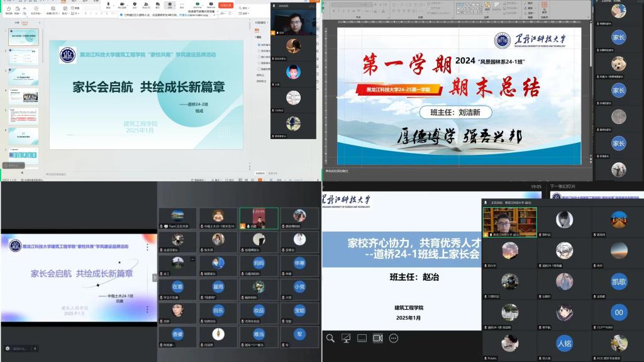The width and height of the screenshot is (644, 362).
Task: Select the second radio option in properties panel
Action: tap(258, 51)
